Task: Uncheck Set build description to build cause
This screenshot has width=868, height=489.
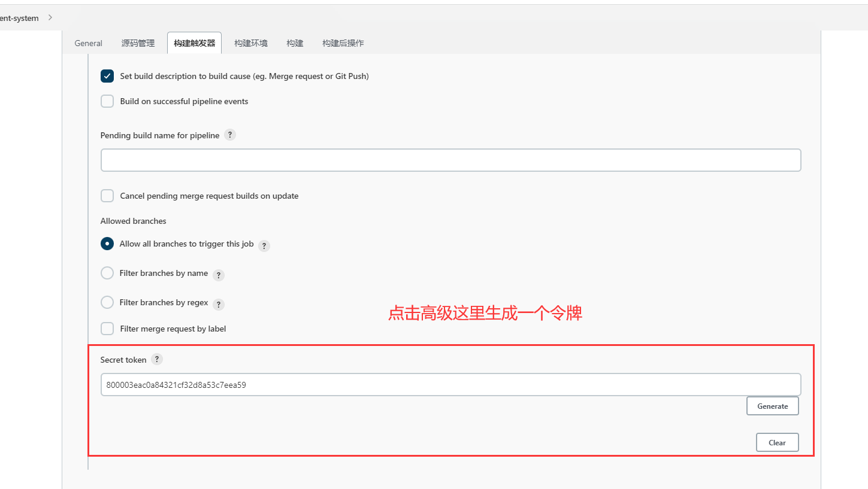Action: tap(107, 76)
